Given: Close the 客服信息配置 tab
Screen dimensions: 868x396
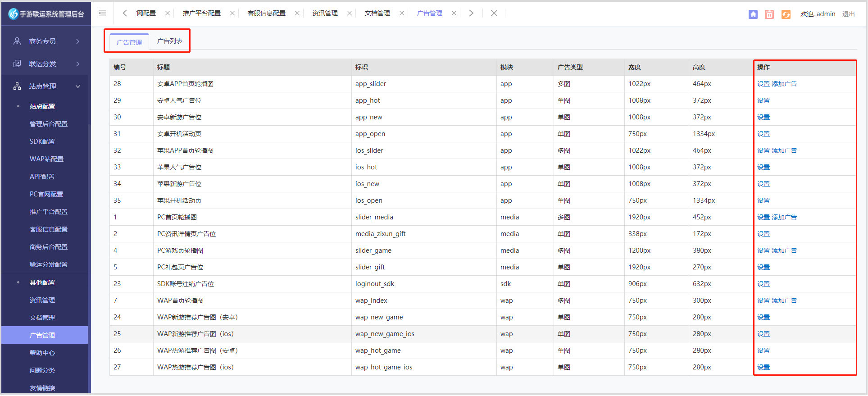Looking at the screenshot, I should click(x=297, y=13).
